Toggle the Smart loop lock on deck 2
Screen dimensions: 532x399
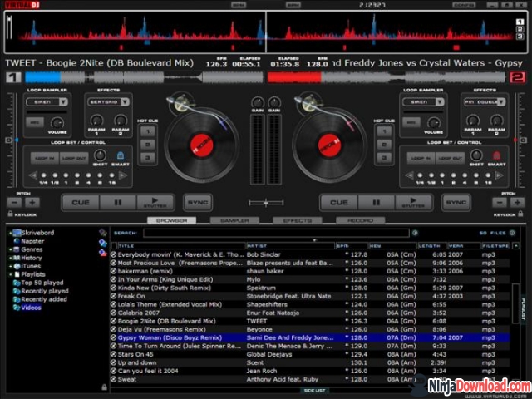[496, 155]
